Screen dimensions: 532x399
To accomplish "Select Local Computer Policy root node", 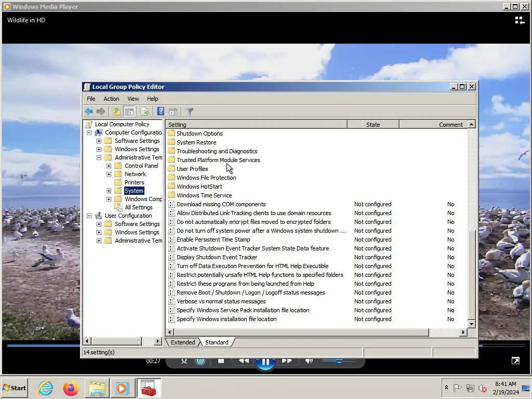I will point(122,124).
